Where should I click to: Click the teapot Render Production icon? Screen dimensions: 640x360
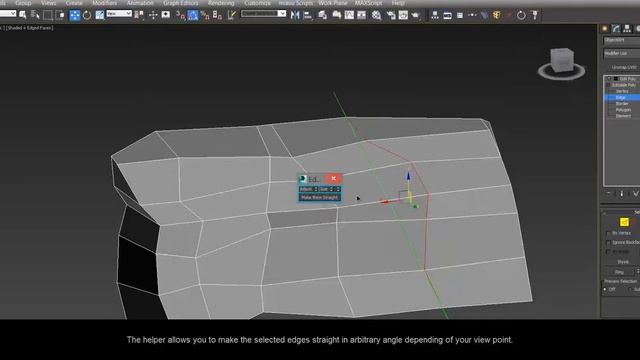point(416,16)
